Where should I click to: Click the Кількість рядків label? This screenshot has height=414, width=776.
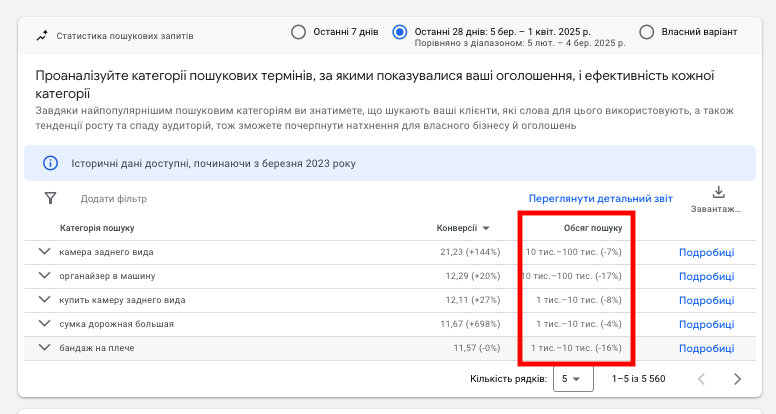(509, 379)
